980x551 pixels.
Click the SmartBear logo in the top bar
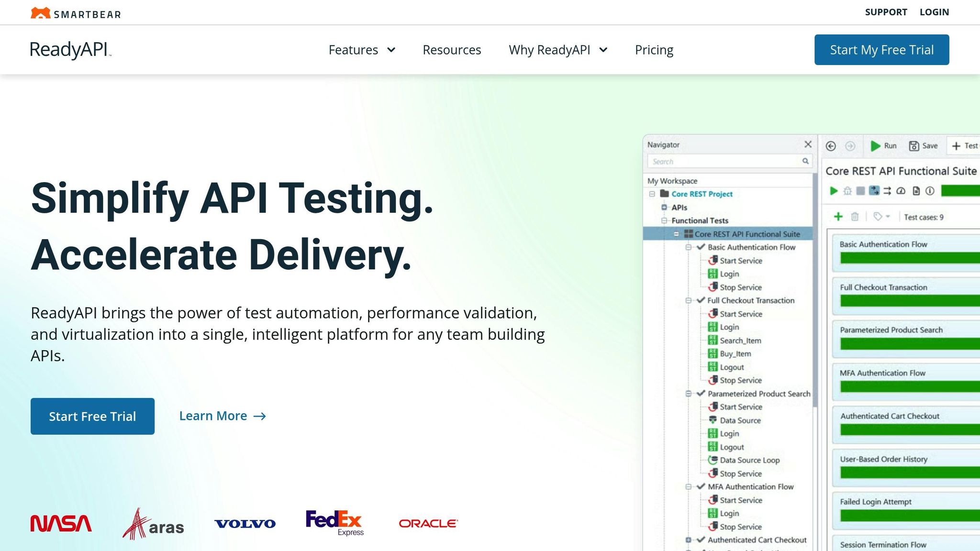(x=76, y=13)
